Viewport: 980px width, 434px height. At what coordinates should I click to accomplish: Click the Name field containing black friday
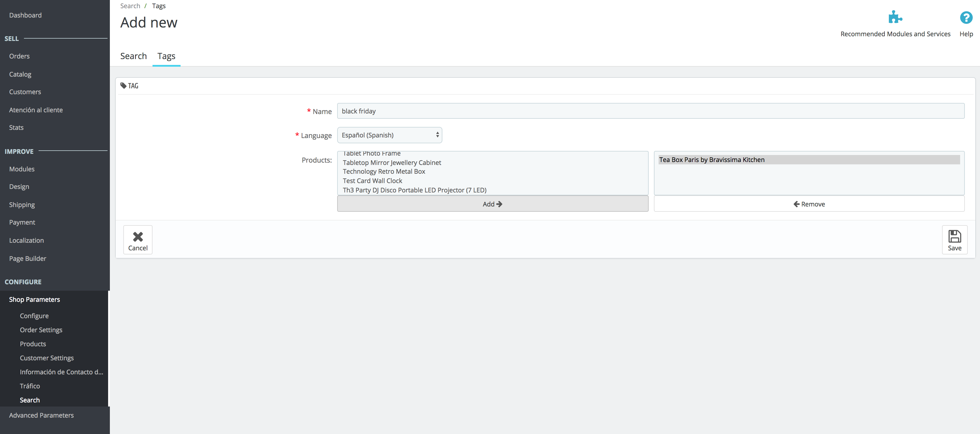pos(650,111)
